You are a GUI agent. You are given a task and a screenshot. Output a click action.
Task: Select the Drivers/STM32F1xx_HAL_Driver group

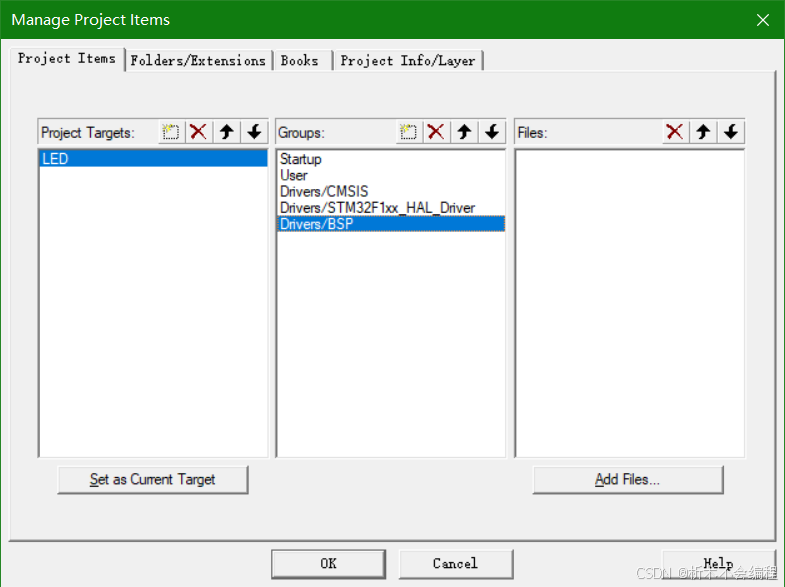[x=390, y=208]
